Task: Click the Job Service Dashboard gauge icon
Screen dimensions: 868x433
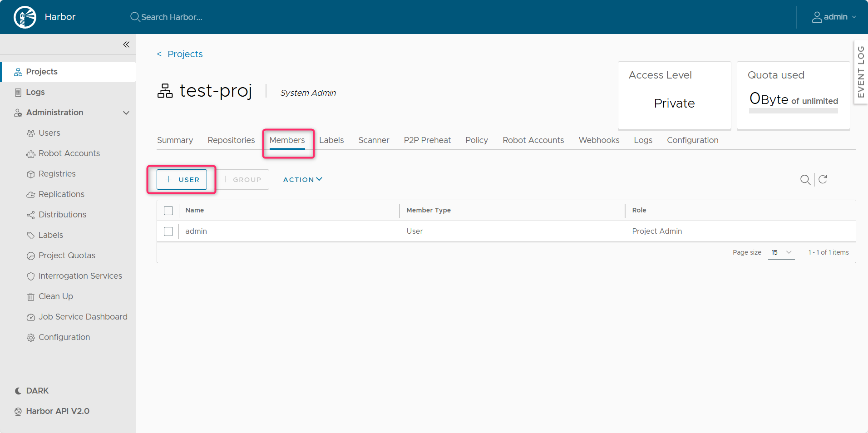Action: click(31, 317)
